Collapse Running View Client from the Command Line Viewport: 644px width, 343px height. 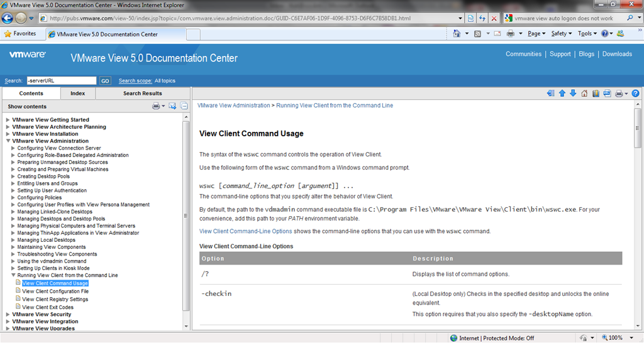pos(13,275)
